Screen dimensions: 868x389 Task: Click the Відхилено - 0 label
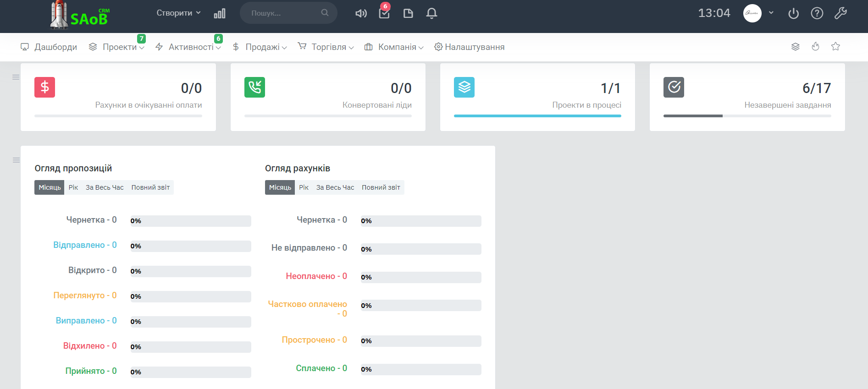(90, 346)
